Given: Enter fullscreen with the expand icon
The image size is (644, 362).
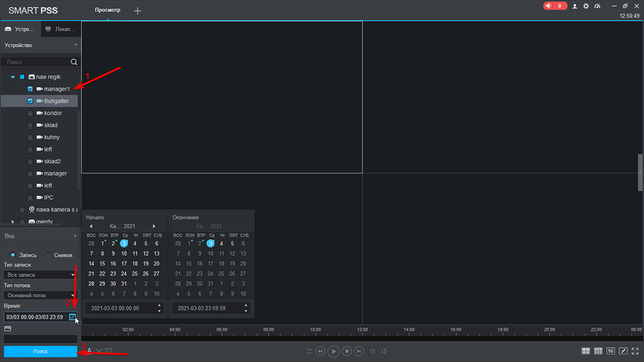Looking at the screenshot, I should point(636,351).
